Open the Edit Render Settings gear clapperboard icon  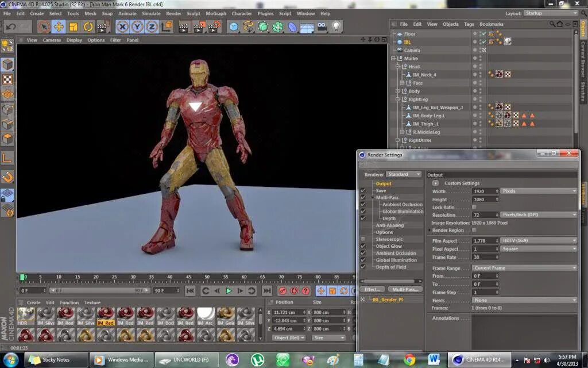pyautogui.click(x=215, y=26)
